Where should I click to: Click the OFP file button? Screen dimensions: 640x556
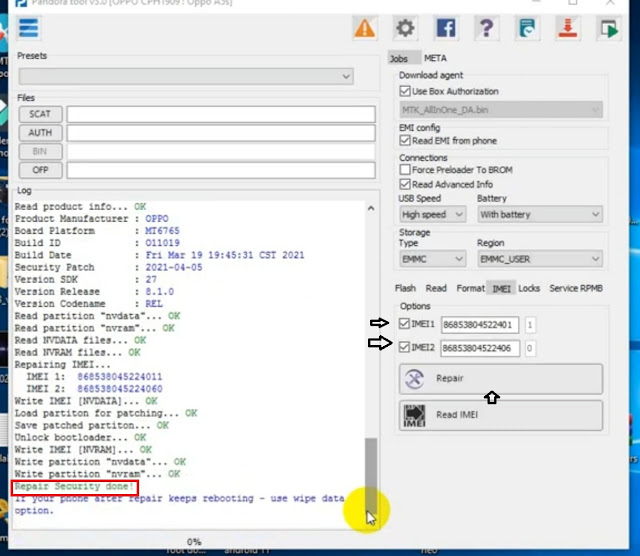point(40,170)
